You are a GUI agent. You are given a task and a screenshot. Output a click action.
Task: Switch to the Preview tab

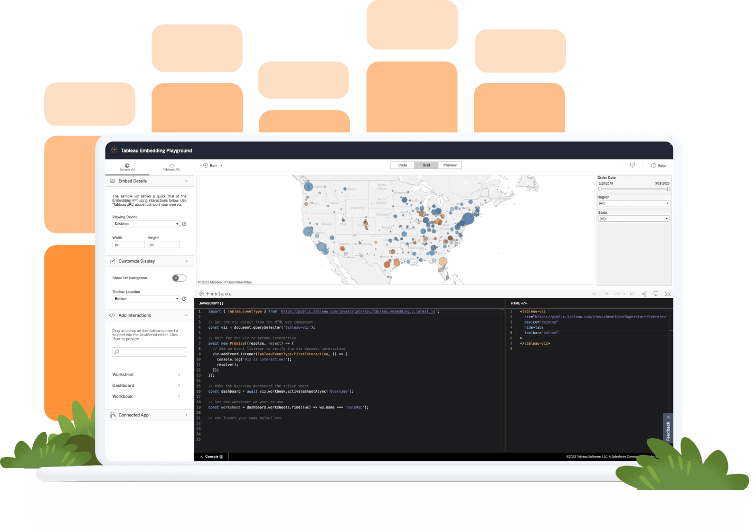[449, 165]
